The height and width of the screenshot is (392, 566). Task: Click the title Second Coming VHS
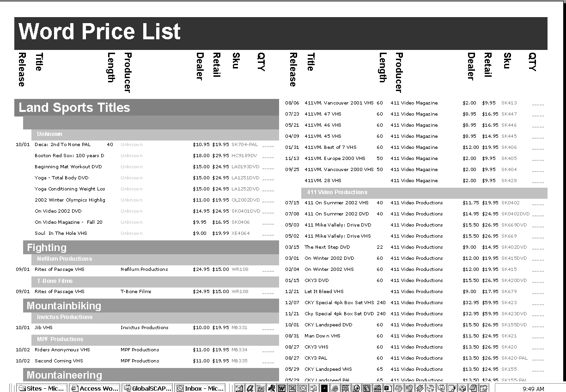tap(59, 361)
